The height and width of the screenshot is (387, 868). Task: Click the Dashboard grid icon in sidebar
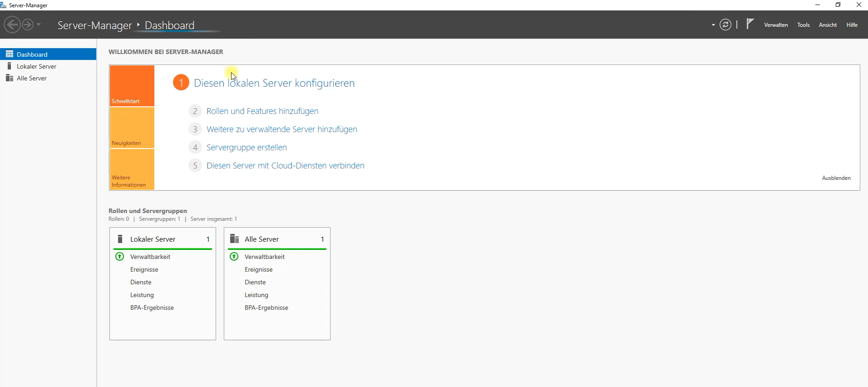[10, 54]
